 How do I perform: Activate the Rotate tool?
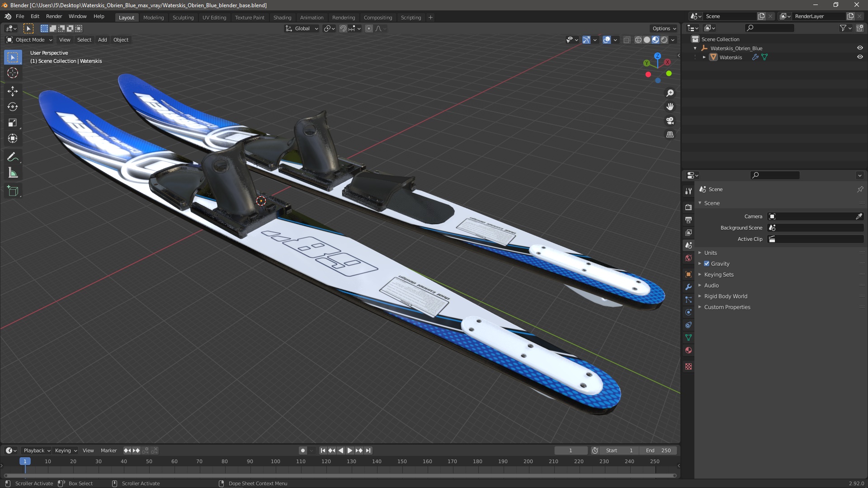[13, 107]
